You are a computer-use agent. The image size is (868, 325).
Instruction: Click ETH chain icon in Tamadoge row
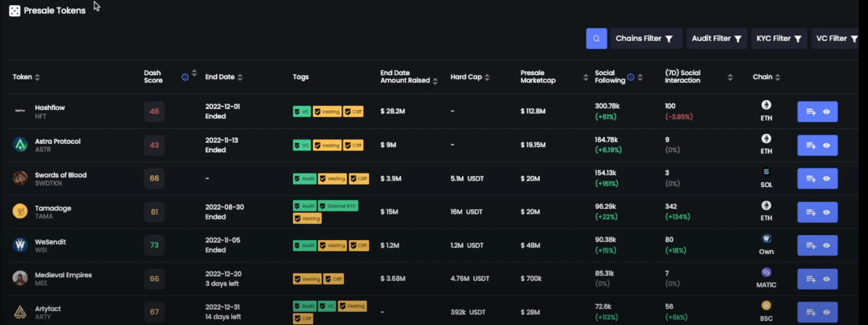point(766,206)
